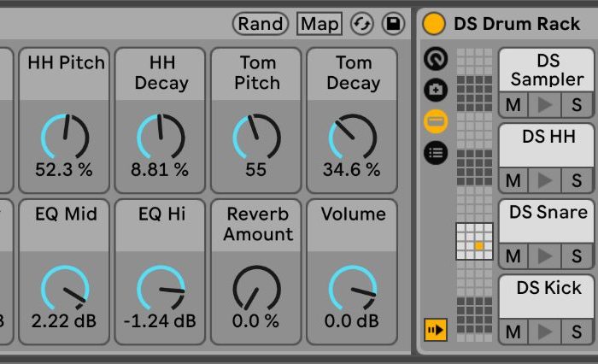The width and height of the screenshot is (598, 364).
Task: Click the 2.22 dB EQ Mid value
Action: (64, 321)
